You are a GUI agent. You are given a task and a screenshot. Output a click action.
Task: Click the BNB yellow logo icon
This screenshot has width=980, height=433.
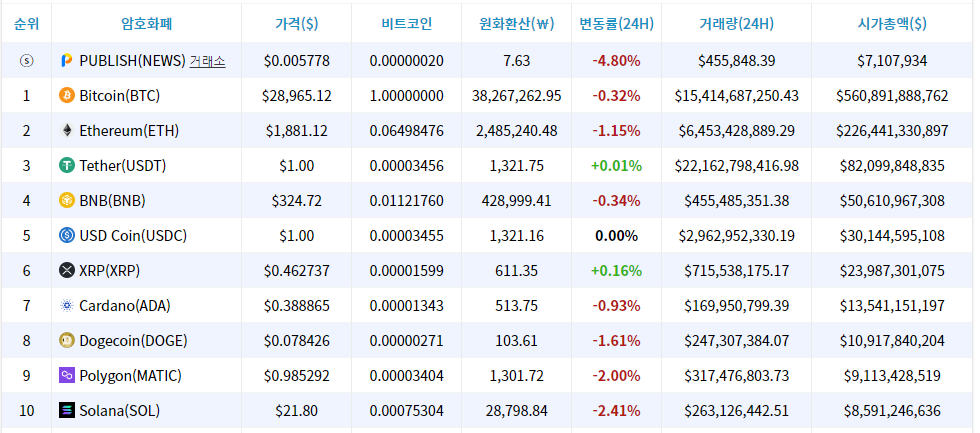click(66, 201)
